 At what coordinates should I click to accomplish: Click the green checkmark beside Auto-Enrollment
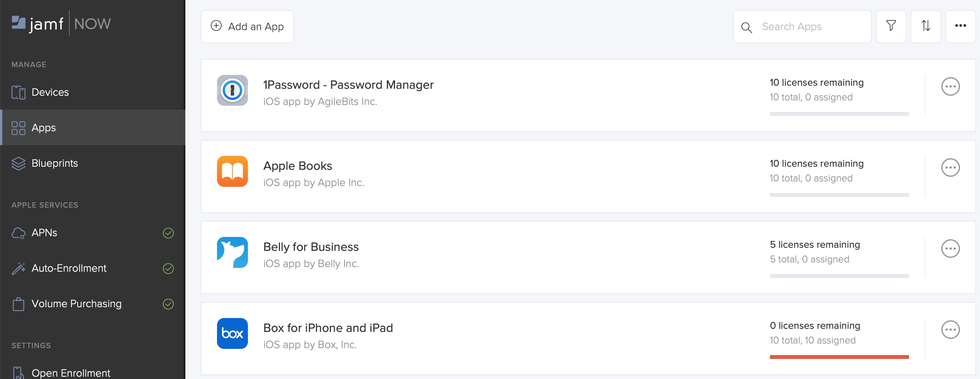169,268
